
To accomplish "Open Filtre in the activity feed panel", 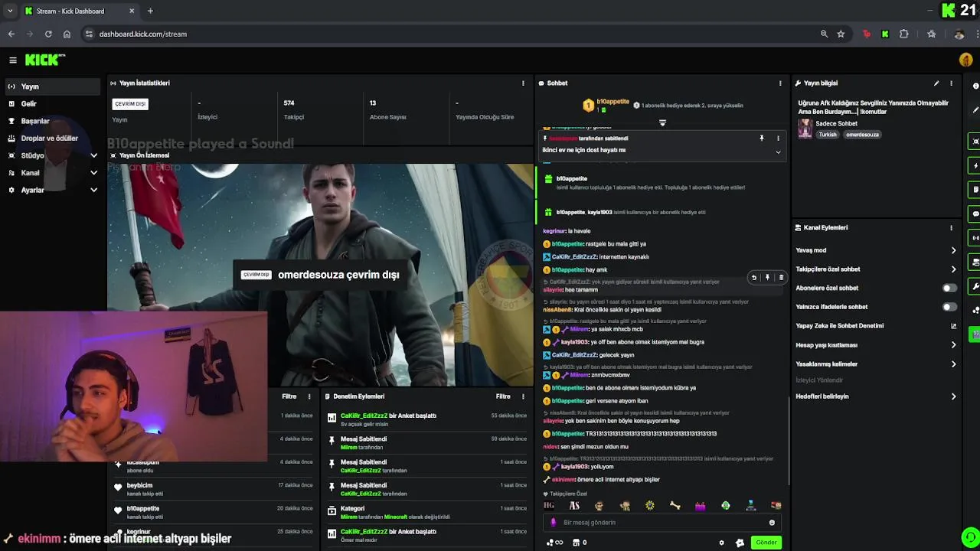I will [289, 396].
